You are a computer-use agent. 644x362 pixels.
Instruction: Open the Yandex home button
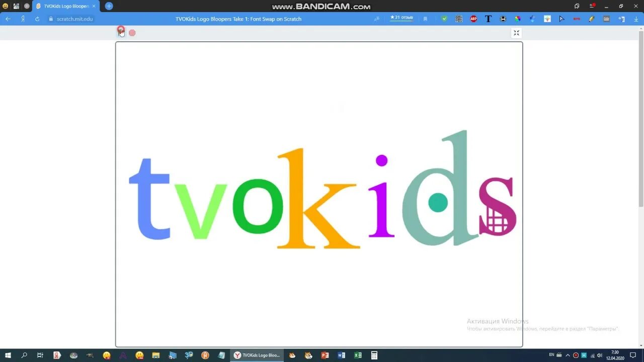tap(23, 19)
